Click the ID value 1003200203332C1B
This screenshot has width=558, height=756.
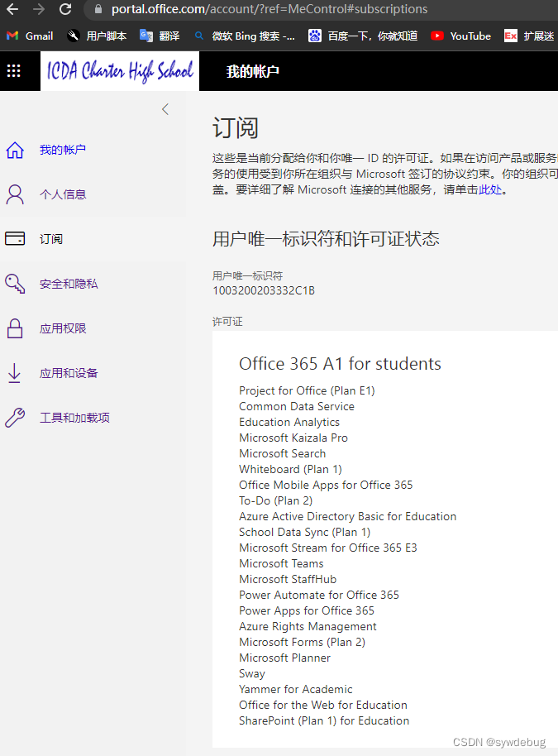264,290
